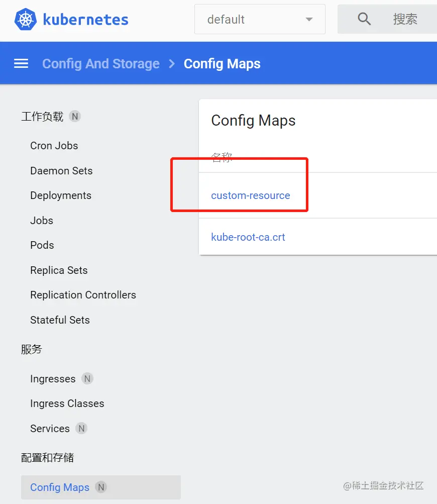
Task: Click the Kubernetes helm logo icon
Action: tap(26, 20)
